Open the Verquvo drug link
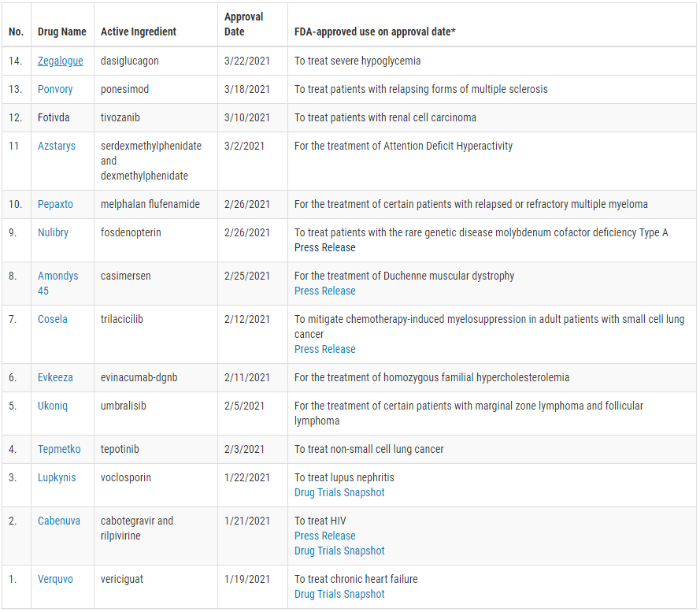 [55, 579]
